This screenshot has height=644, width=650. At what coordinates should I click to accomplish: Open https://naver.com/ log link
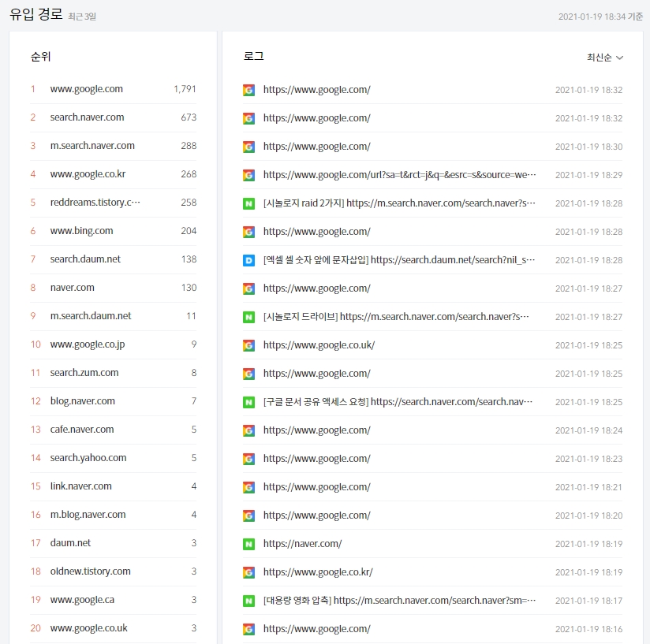click(302, 544)
